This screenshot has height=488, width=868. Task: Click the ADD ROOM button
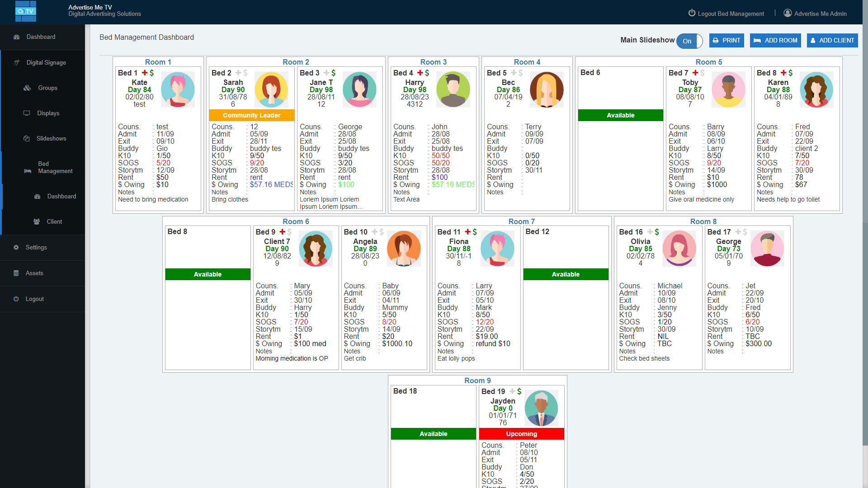point(775,40)
